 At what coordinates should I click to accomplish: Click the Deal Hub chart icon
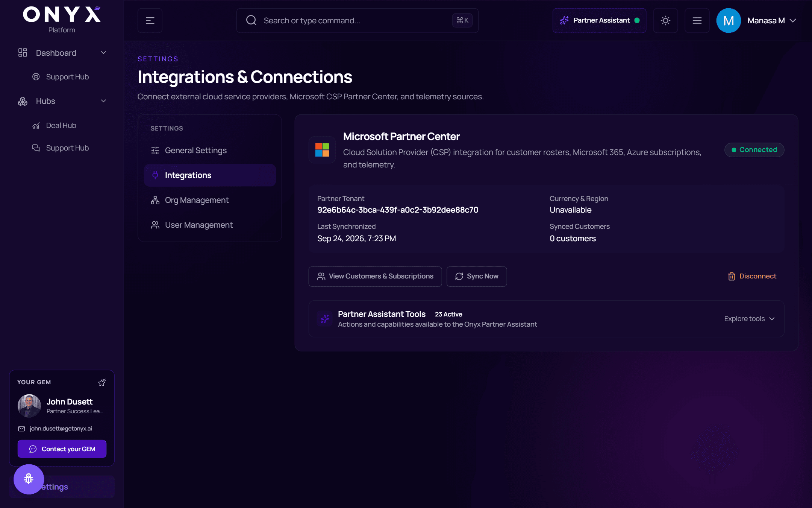36,126
